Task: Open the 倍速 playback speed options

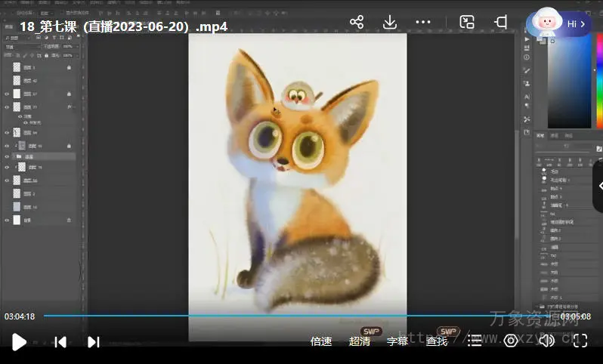Action: pyautogui.click(x=321, y=341)
